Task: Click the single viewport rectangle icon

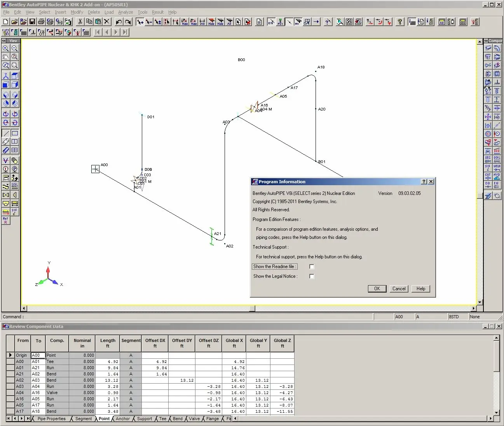Action: point(14,133)
